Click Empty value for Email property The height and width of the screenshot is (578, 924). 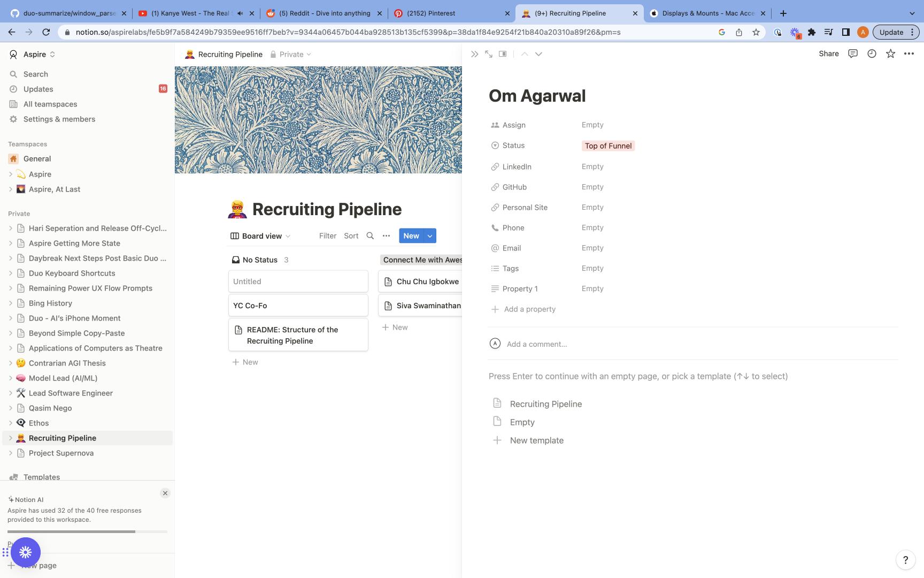[x=592, y=248]
